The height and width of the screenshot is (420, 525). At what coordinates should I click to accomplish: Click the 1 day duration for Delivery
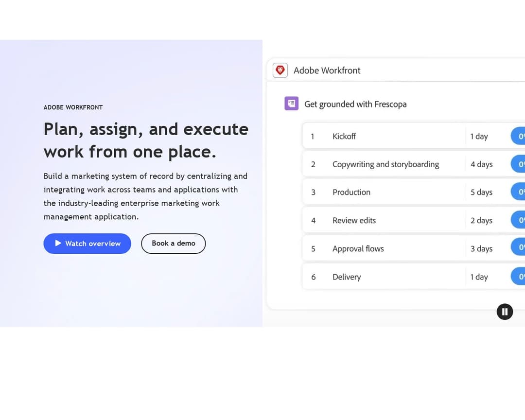(x=479, y=277)
